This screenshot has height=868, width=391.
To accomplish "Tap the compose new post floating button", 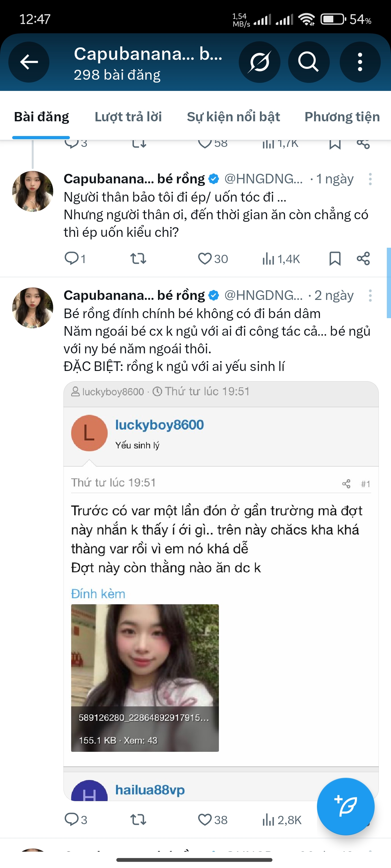I will 345,806.
